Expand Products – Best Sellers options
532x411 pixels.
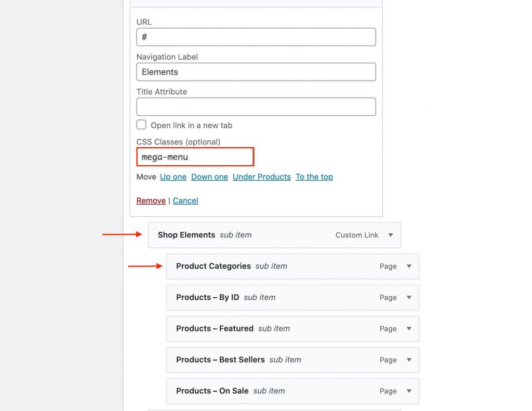coord(408,360)
